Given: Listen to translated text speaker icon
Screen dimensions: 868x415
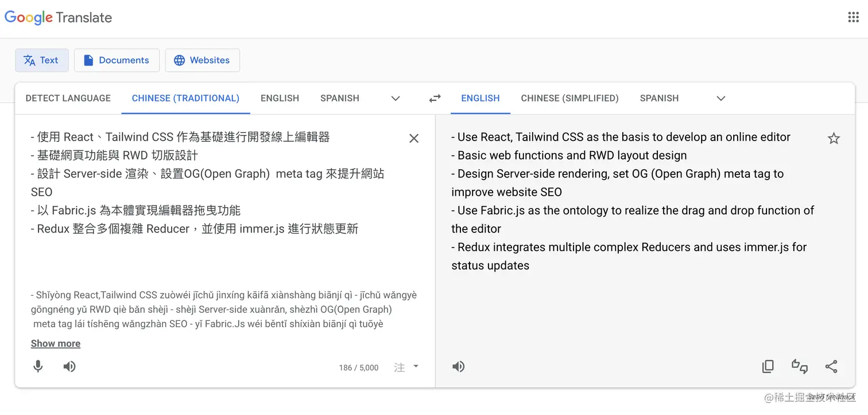Looking at the screenshot, I should [x=458, y=366].
